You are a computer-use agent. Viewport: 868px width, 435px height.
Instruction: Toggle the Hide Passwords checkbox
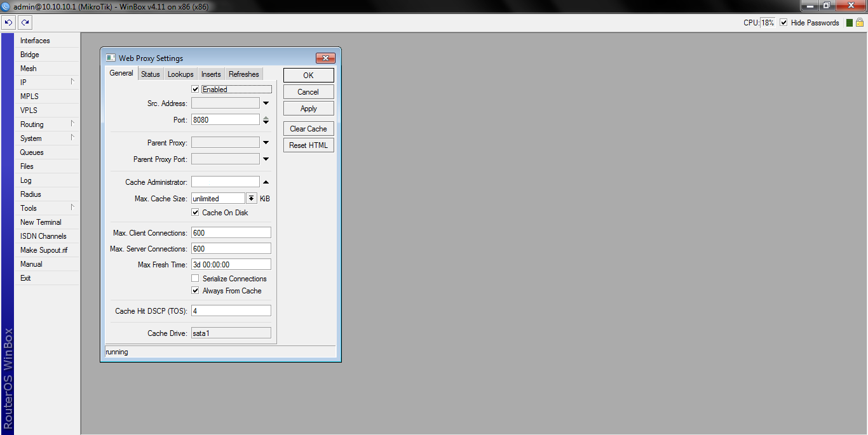(x=783, y=23)
